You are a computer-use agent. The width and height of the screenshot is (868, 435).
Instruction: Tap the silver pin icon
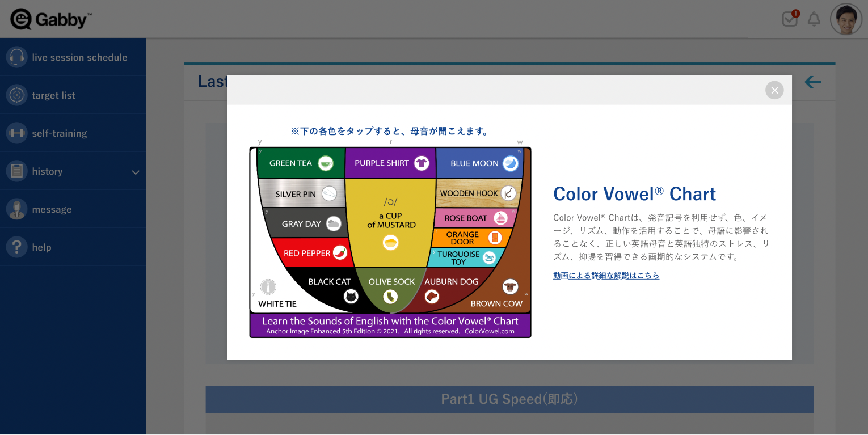(x=330, y=194)
